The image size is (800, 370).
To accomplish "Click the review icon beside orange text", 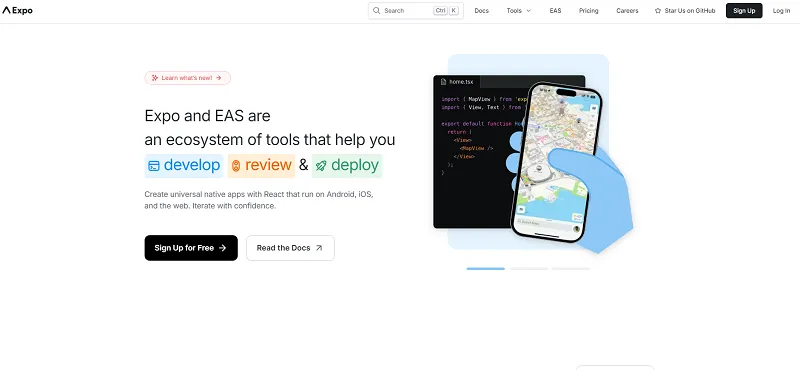I will click(x=236, y=166).
